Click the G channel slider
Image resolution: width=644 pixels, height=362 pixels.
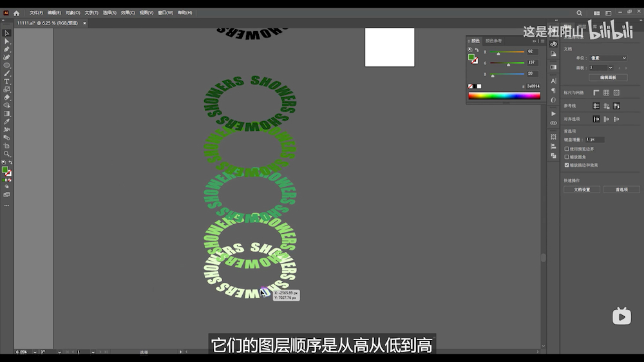coord(507,63)
